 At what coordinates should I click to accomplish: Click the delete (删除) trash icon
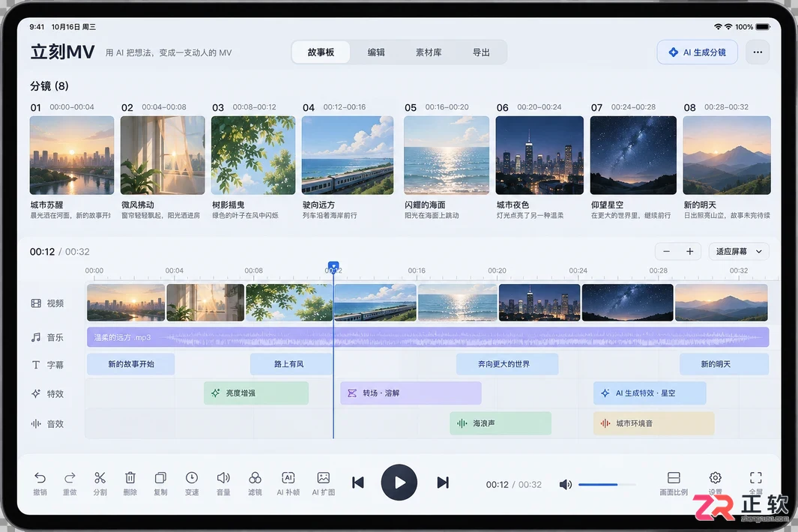(130, 477)
